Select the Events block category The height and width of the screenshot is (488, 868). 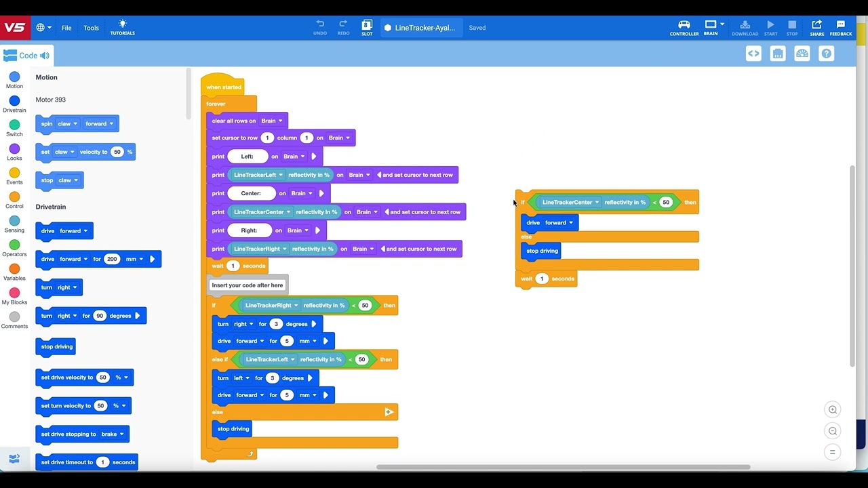tap(14, 177)
